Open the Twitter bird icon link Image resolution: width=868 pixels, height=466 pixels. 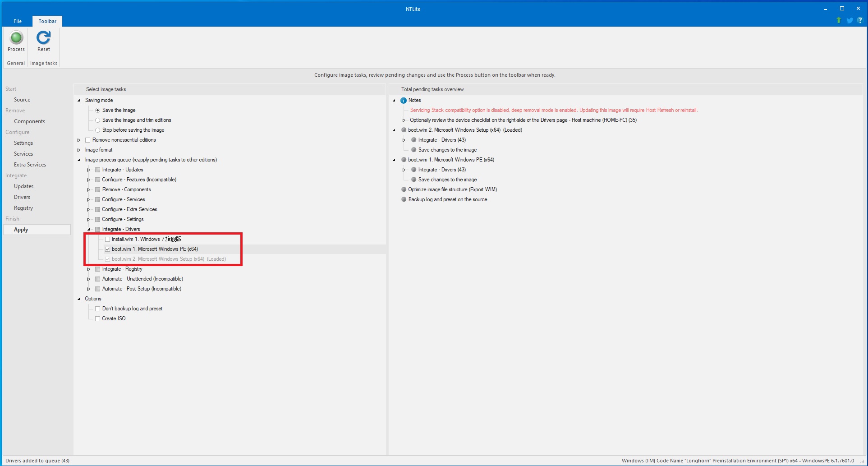[x=850, y=20]
